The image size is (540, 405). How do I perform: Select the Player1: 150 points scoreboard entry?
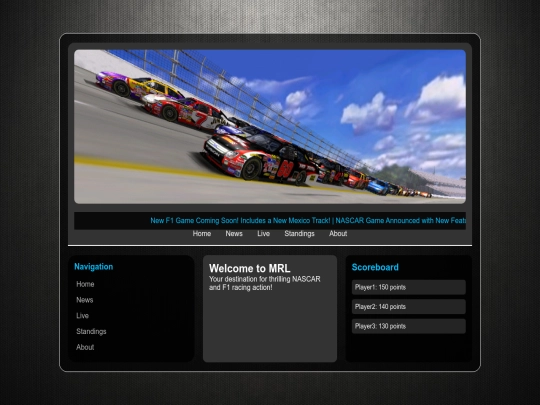(409, 287)
